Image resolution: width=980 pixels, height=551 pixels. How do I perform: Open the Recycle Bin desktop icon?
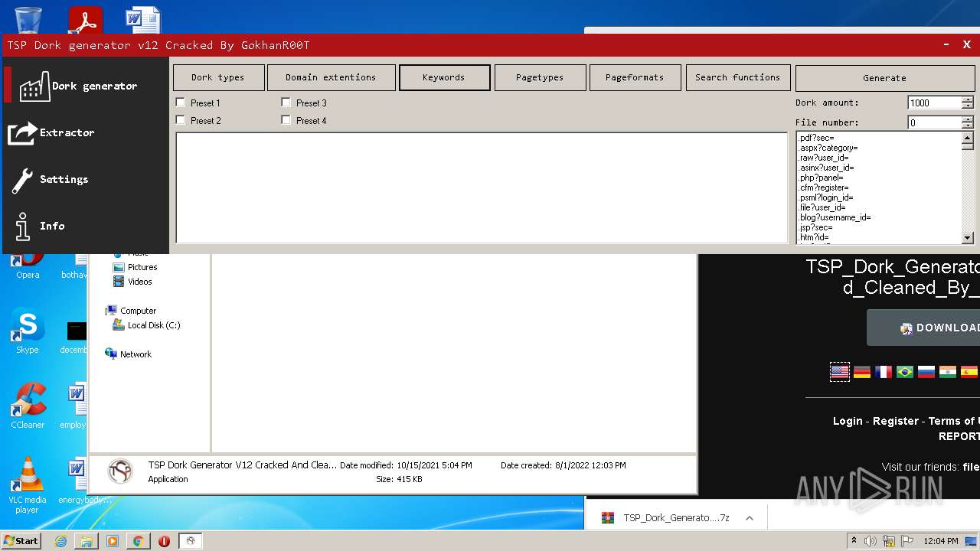[28, 19]
